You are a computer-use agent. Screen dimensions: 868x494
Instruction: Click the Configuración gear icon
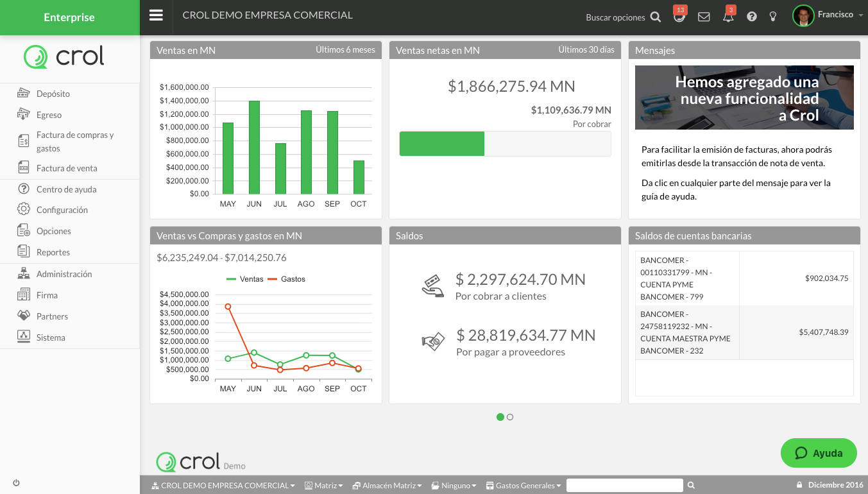(24, 209)
